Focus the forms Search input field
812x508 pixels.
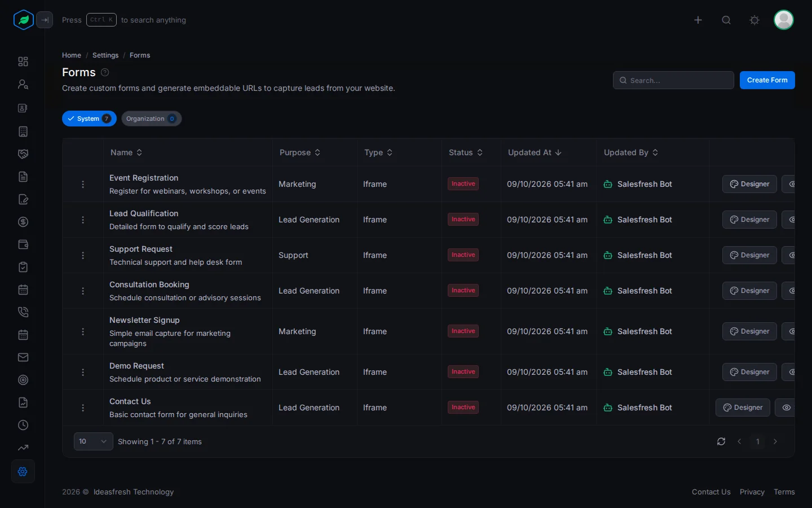pyautogui.click(x=673, y=80)
